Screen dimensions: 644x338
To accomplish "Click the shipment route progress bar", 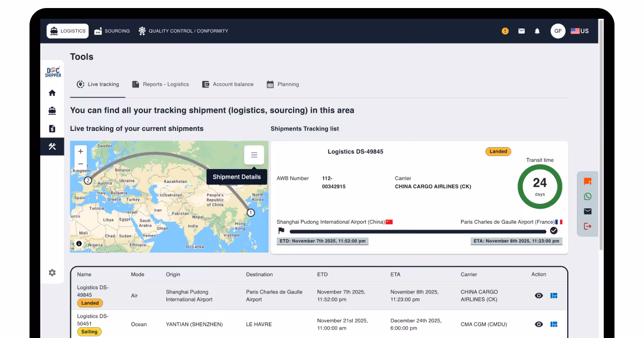I will coord(418,231).
